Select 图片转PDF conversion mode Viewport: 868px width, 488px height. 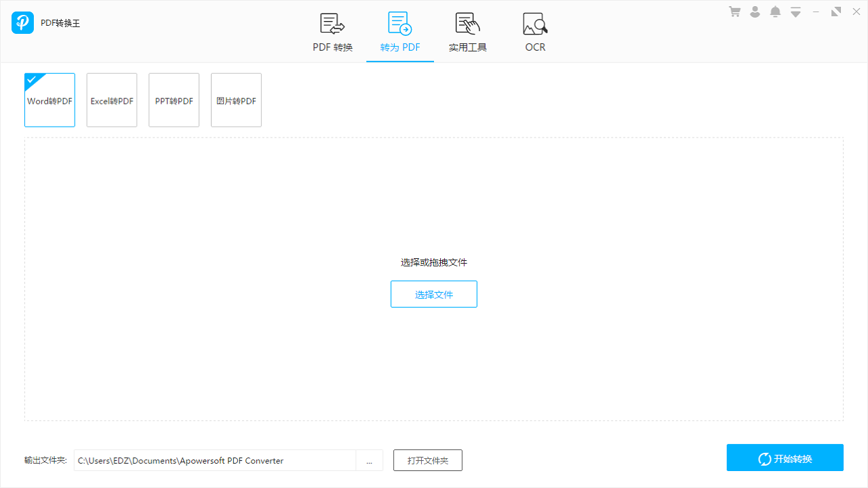(x=236, y=100)
